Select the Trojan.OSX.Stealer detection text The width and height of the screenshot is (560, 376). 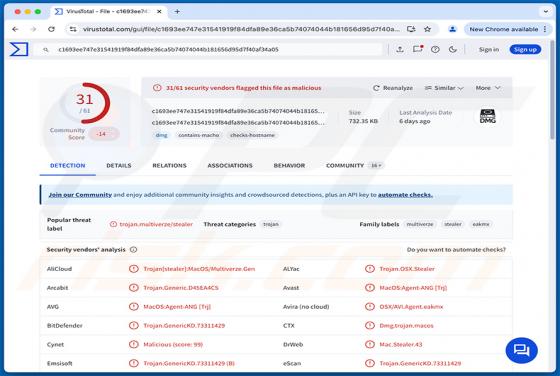click(x=407, y=269)
